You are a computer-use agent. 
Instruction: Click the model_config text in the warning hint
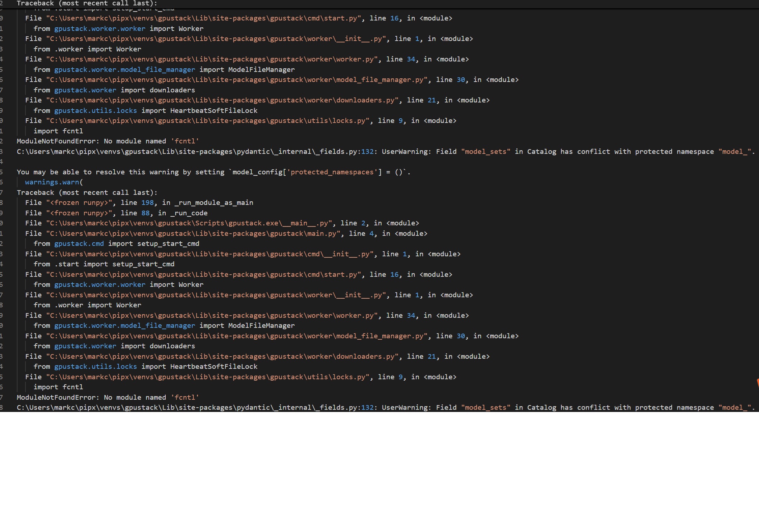[257, 172]
